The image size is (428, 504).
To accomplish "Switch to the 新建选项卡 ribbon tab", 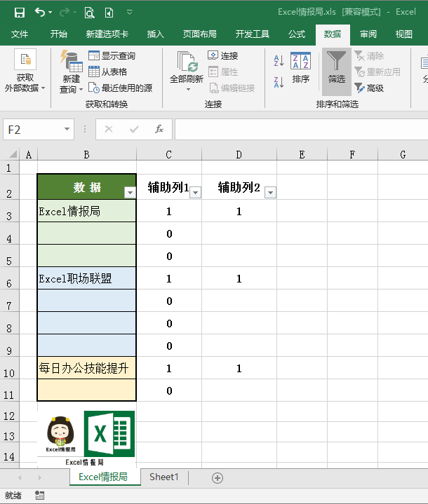I will (107, 34).
